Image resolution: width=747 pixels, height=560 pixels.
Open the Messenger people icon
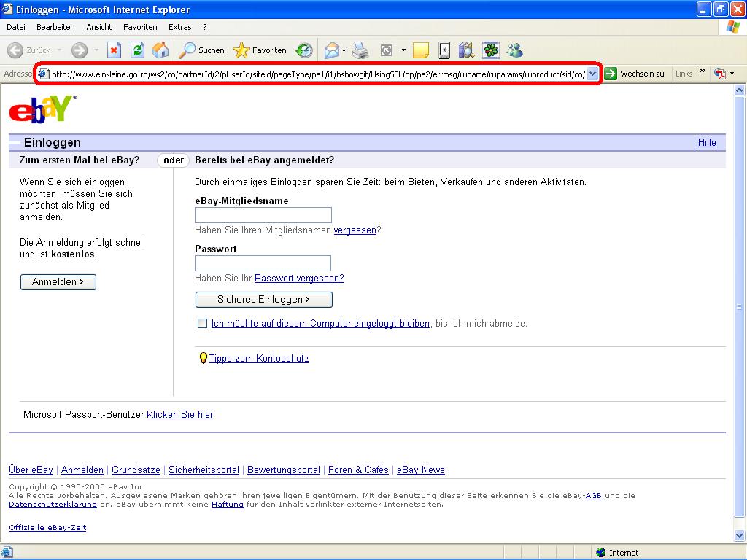point(514,50)
